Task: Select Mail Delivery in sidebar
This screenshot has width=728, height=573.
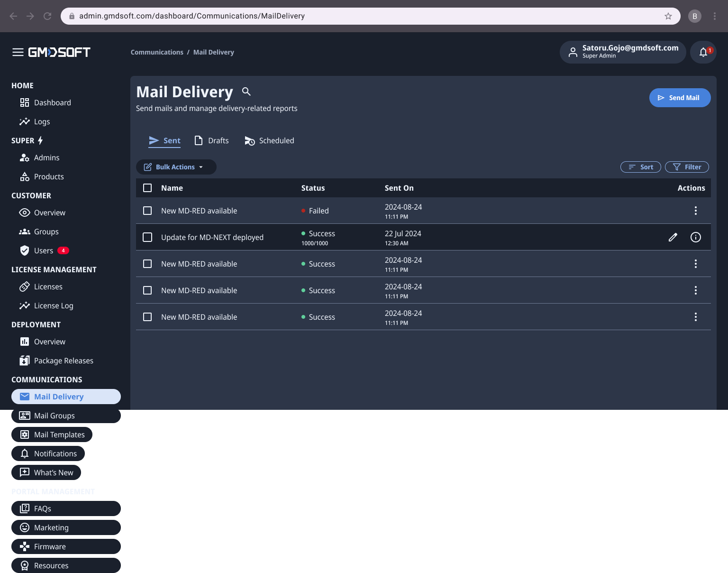Action: (66, 397)
